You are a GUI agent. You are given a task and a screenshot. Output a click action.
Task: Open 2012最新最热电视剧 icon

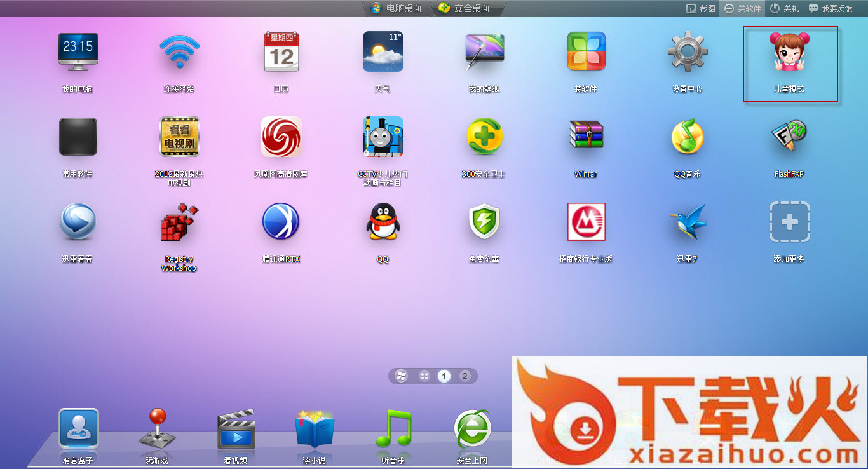tap(179, 137)
